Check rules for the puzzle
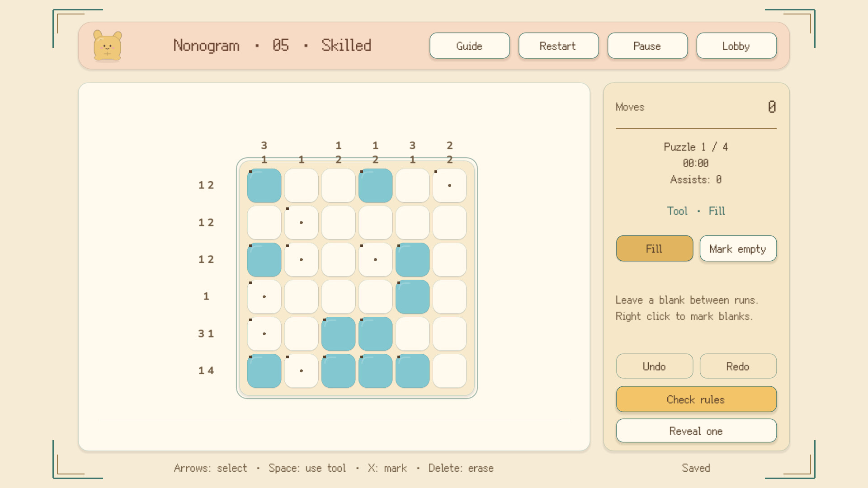Image resolution: width=868 pixels, height=488 pixels. pyautogui.click(x=696, y=399)
